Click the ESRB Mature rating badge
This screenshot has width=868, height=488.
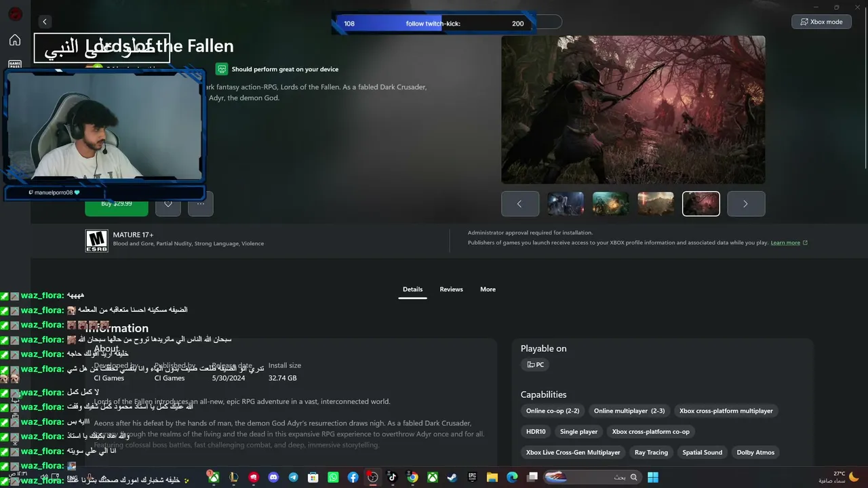pos(96,241)
